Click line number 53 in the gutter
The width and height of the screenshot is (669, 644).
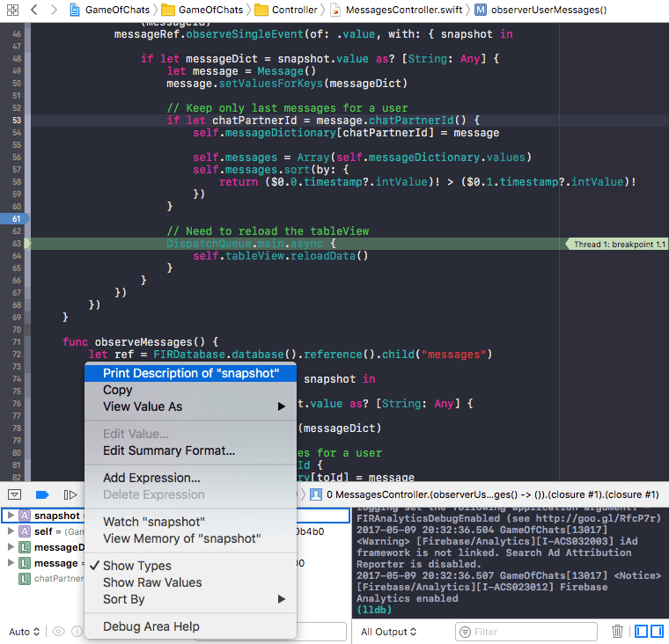pyautogui.click(x=17, y=121)
